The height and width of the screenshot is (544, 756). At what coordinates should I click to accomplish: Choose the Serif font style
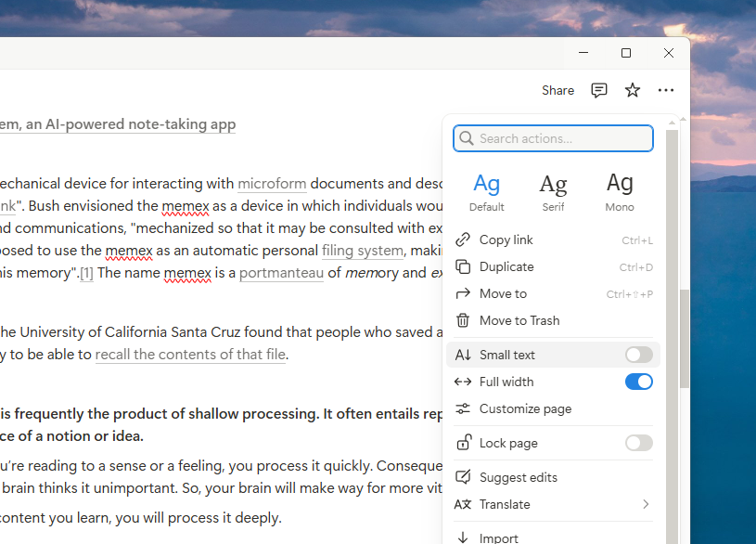(553, 192)
